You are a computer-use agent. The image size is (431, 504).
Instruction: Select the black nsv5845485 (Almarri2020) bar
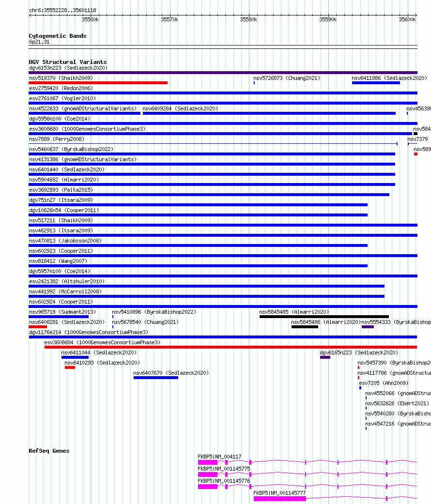point(324,317)
